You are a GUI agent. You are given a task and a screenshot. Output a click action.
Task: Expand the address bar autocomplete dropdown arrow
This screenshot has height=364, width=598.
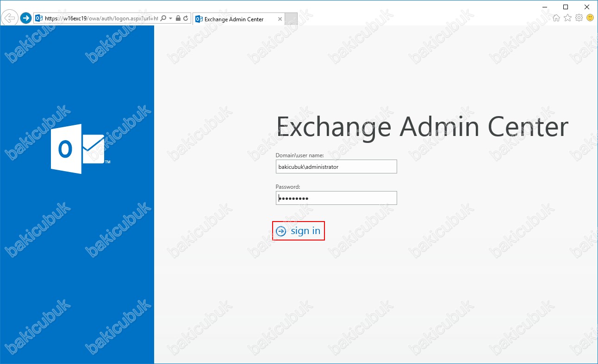170,19
